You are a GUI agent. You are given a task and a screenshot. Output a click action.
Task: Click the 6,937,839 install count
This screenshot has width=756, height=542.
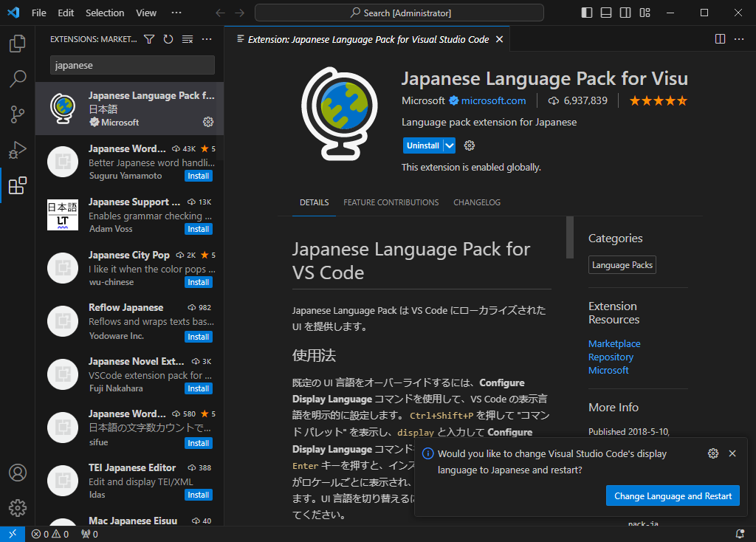tap(578, 100)
